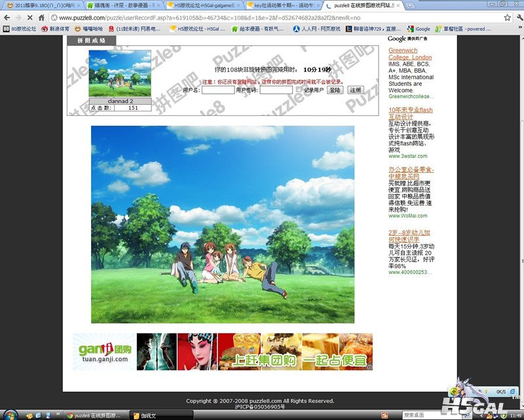Screen dimensions: 524x420
Task: Click the ganji 团购 banner logo
Action: 105,352
